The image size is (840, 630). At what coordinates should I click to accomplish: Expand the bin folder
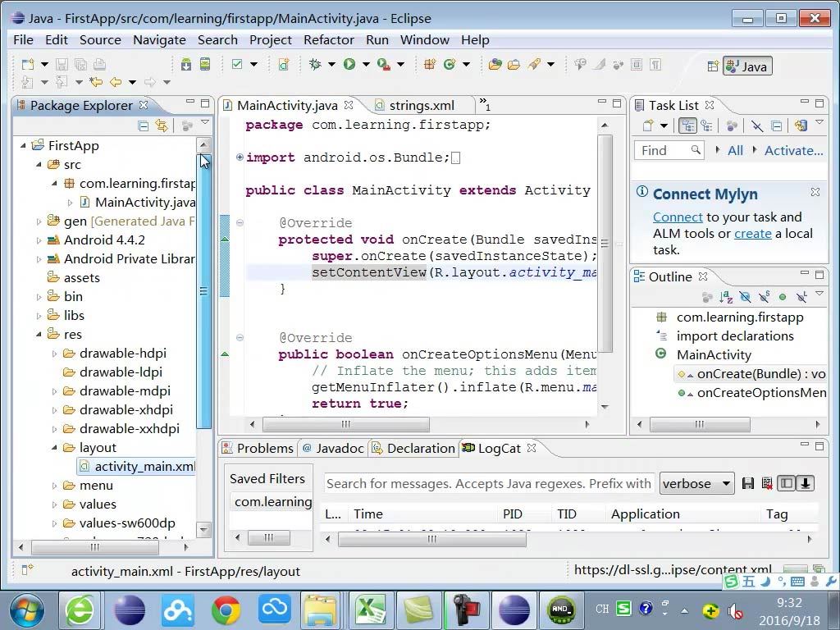pyautogui.click(x=39, y=297)
